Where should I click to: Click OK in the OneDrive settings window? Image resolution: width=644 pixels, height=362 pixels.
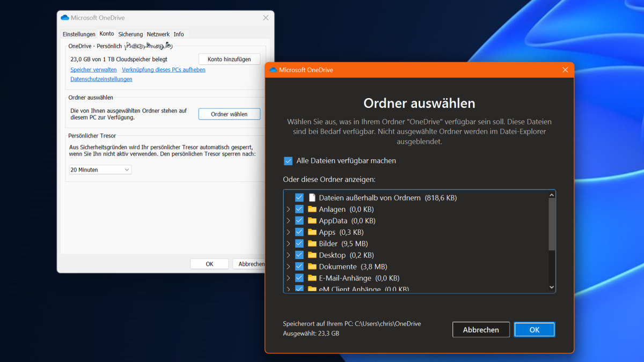point(209,264)
